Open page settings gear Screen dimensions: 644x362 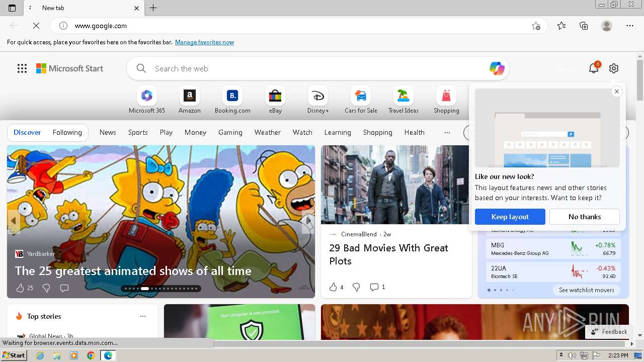pyautogui.click(x=614, y=68)
